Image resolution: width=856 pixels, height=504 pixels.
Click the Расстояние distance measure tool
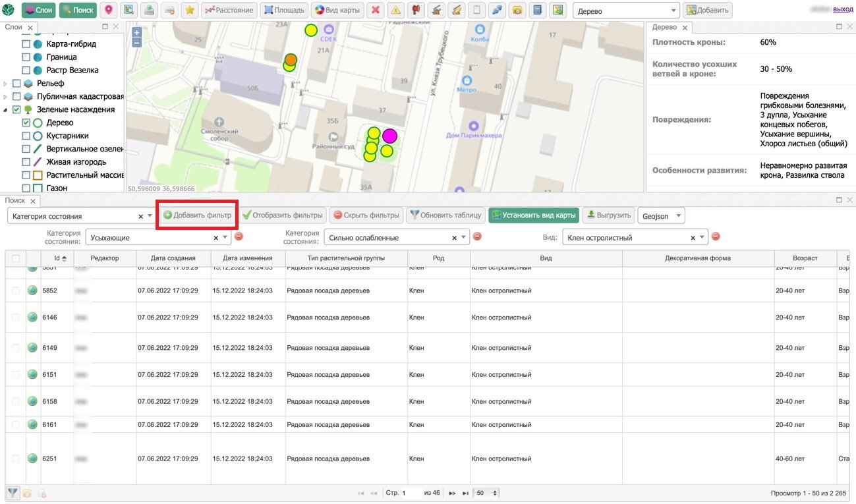pos(229,10)
